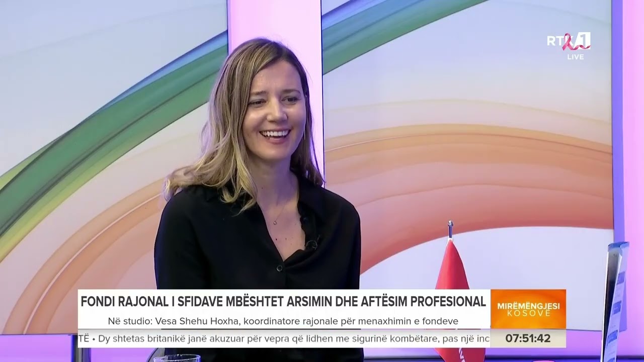The height and width of the screenshot is (362, 644).
Task: Select the "Në studio: Vesa Shehu Hoxha" caption line
Action: (283, 321)
